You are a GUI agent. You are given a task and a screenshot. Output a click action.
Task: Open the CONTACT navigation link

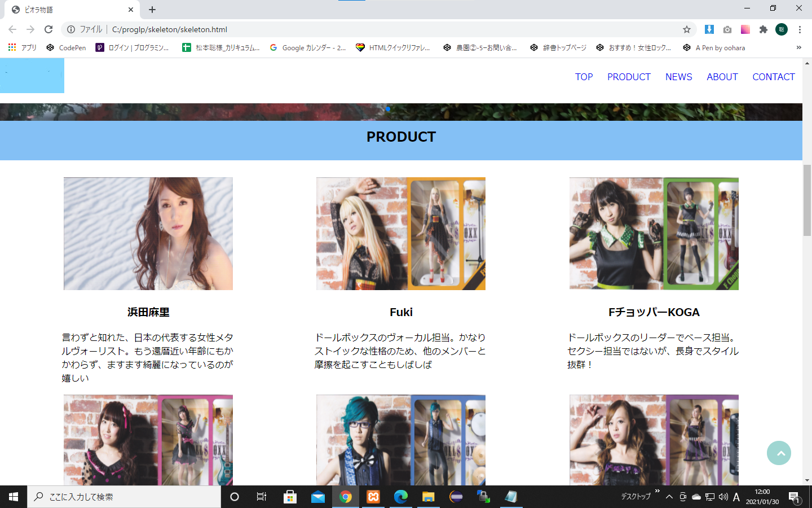click(773, 77)
